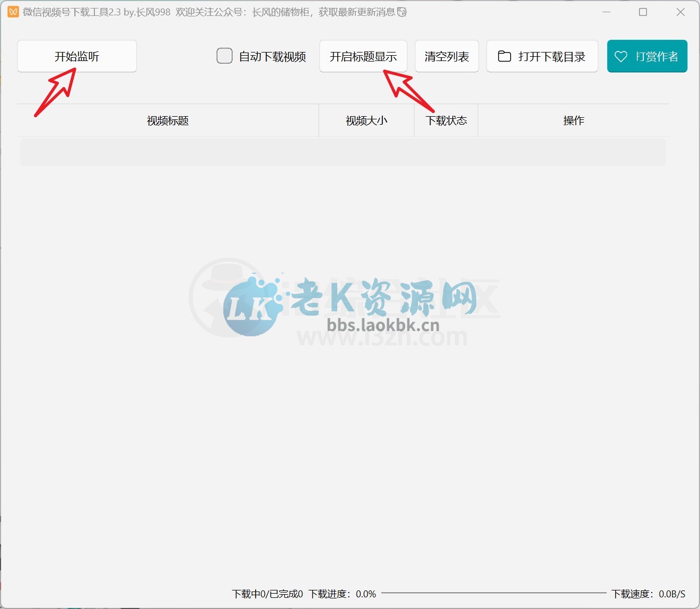Maximize the window
Image resolution: width=700 pixels, height=609 pixels.
tap(643, 12)
